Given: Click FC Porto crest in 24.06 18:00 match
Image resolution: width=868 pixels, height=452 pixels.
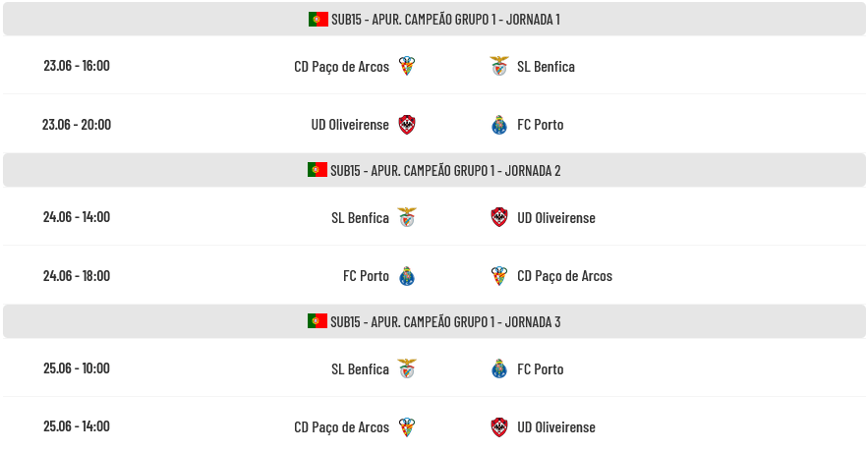Looking at the screenshot, I should 407,275.
